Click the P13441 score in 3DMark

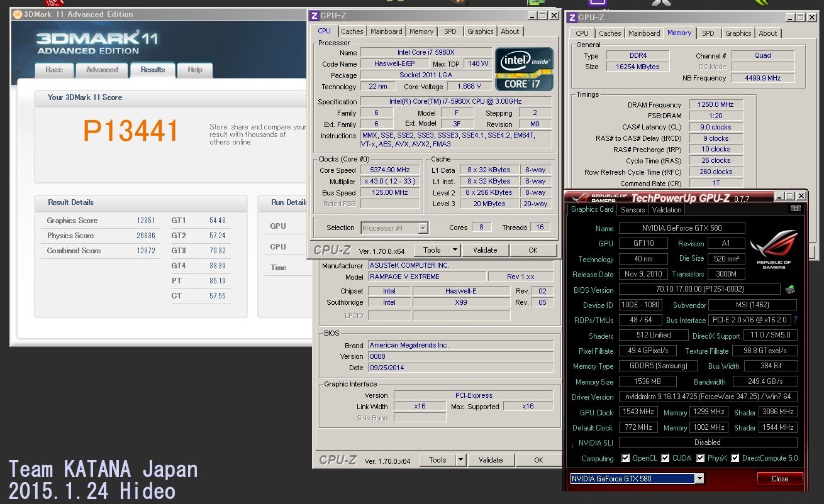[x=131, y=131]
